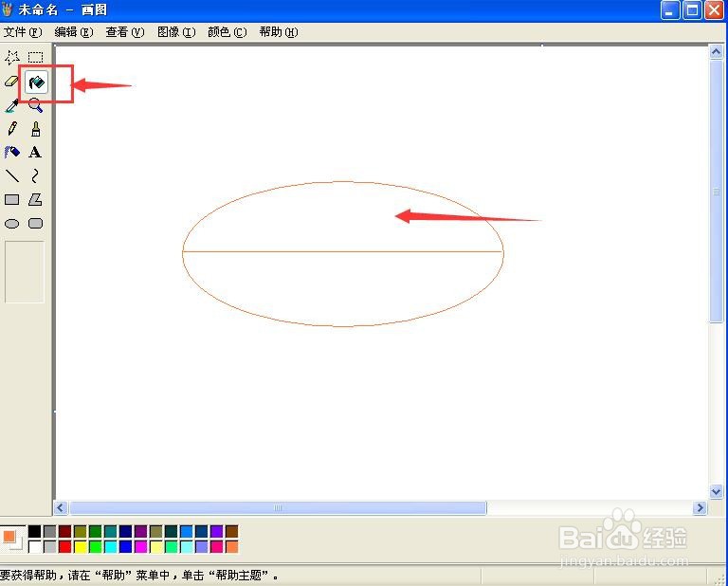Choose the dark gray swatch
This screenshot has height=586, width=728.
point(50,531)
